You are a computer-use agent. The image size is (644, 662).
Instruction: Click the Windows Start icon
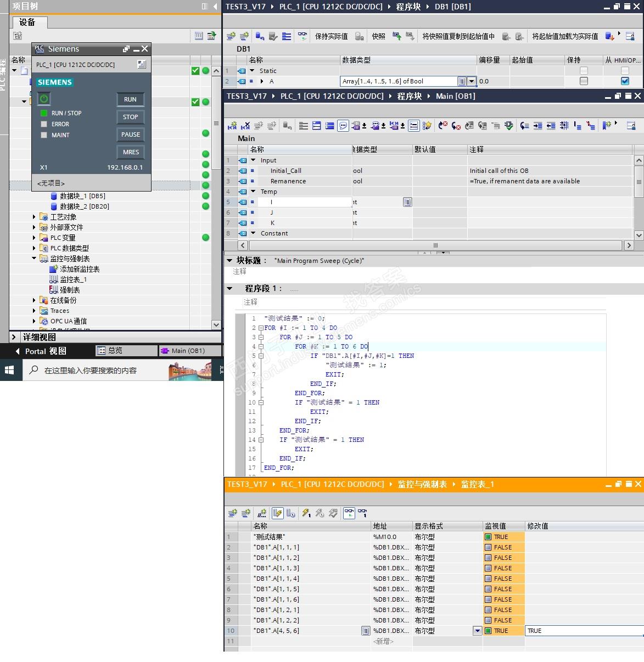[9, 371]
